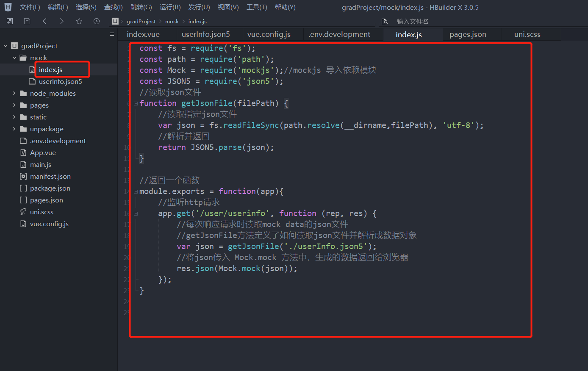588x371 pixels.
Task: Click the run play icon in toolbar
Action: 97,21
